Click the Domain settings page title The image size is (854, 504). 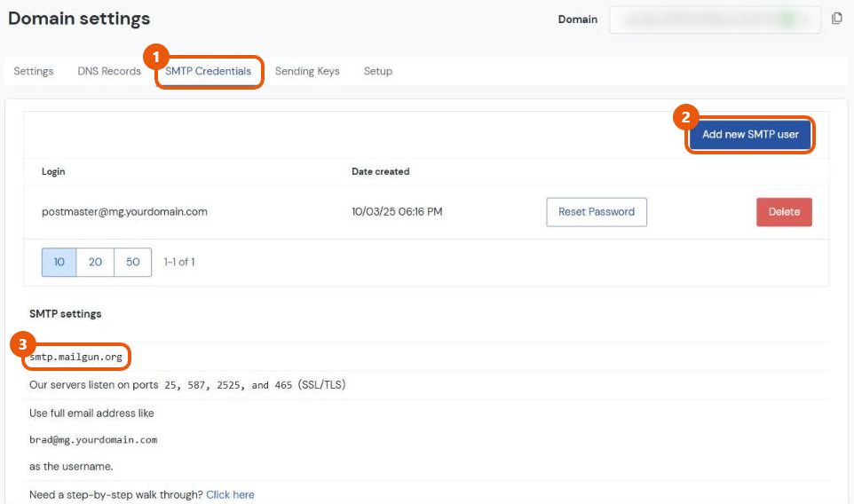click(x=79, y=19)
